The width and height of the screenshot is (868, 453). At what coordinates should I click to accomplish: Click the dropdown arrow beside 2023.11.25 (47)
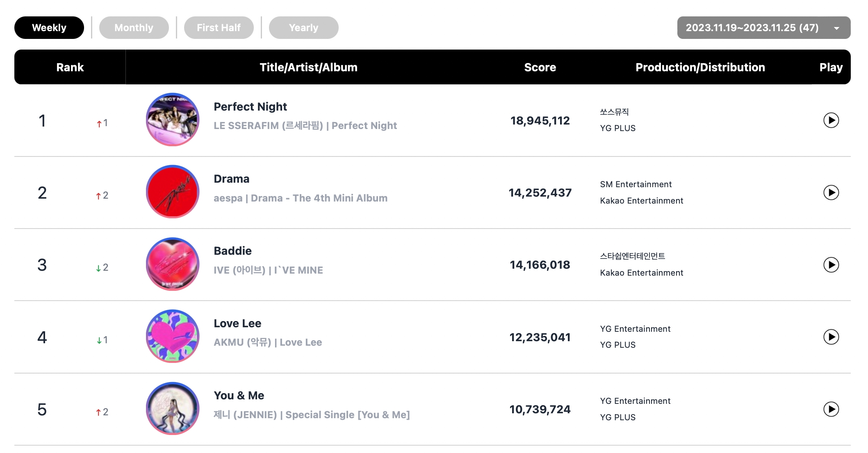pos(836,28)
